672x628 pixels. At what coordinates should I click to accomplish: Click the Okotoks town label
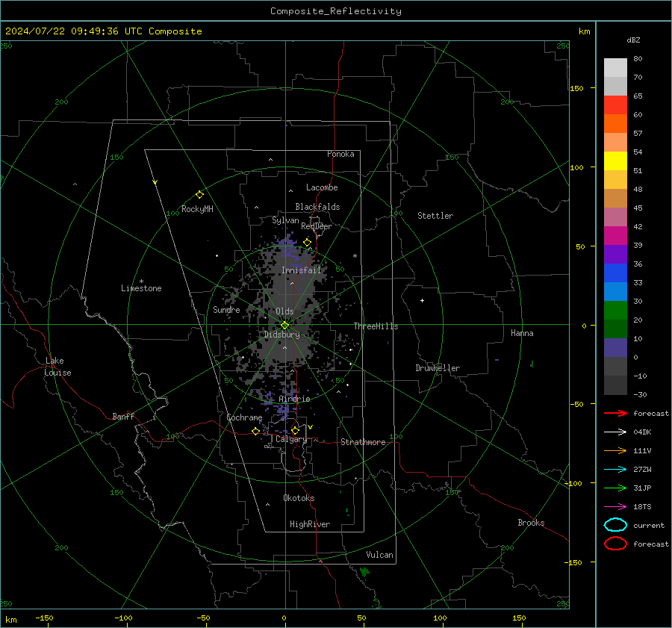tap(299, 498)
